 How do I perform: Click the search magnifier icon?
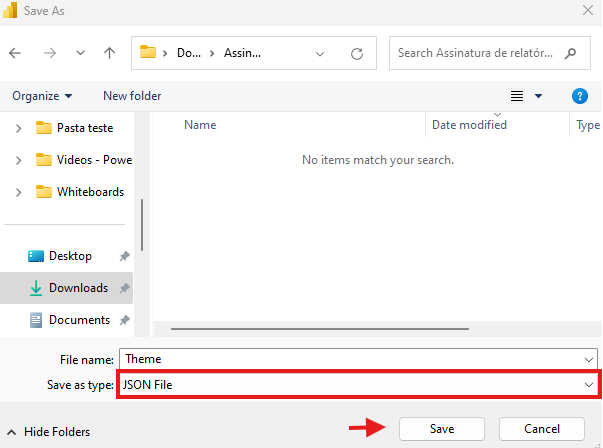(x=570, y=53)
